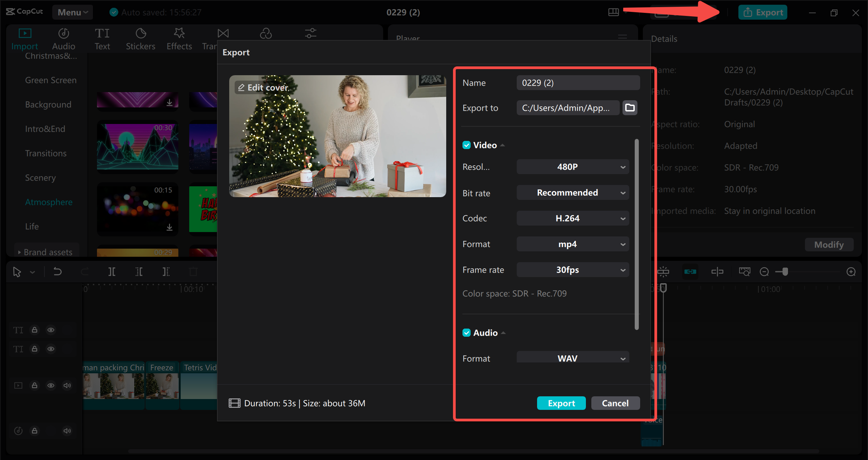The image size is (868, 460).
Task: Open the Resolution 480P dropdown
Action: point(573,167)
